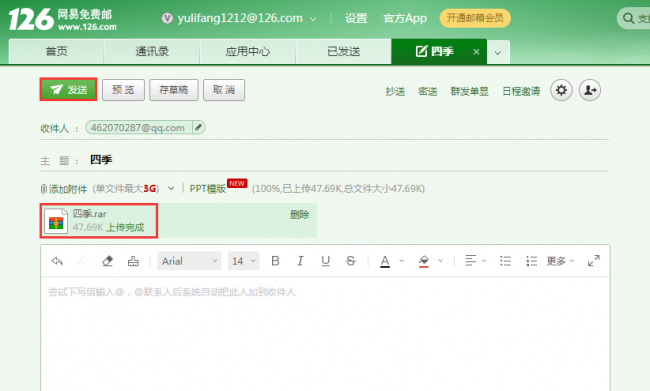Apply the highlight background color bucket
The width and height of the screenshot is (650, 391).
(x=424, y=261)
